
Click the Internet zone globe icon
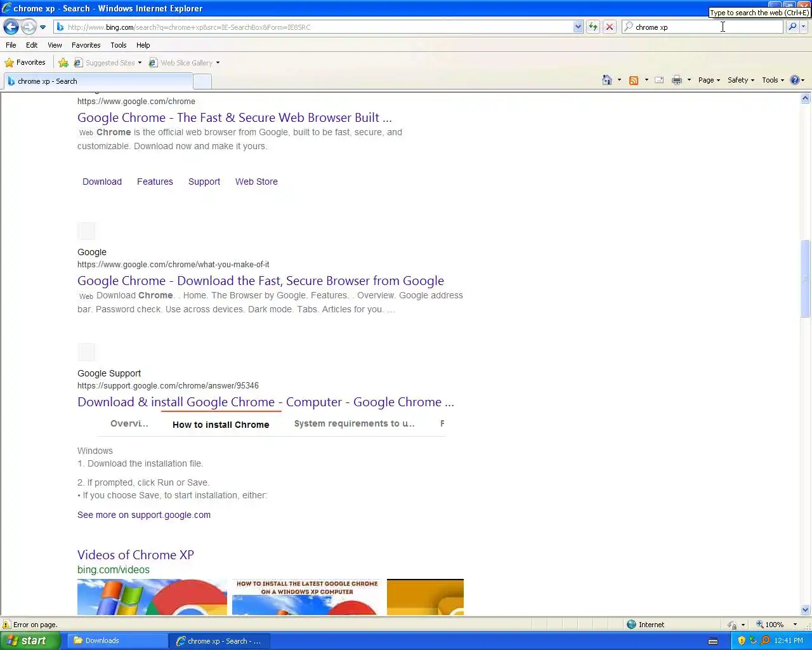click(x=631, y=625)
